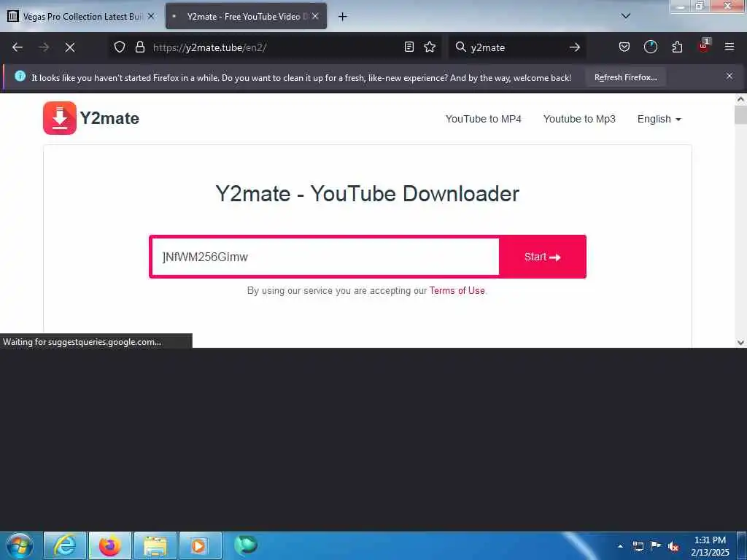Image resolution: width=747 pixels, height=560 pixels.
Task: Click the info icon in the notification bar
Action: tap(20, 76)
